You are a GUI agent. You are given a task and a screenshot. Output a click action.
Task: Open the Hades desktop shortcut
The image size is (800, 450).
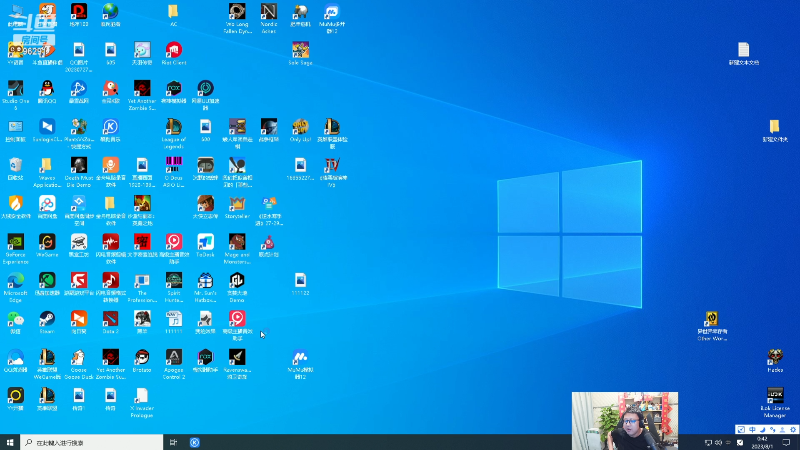pos(774,361)
